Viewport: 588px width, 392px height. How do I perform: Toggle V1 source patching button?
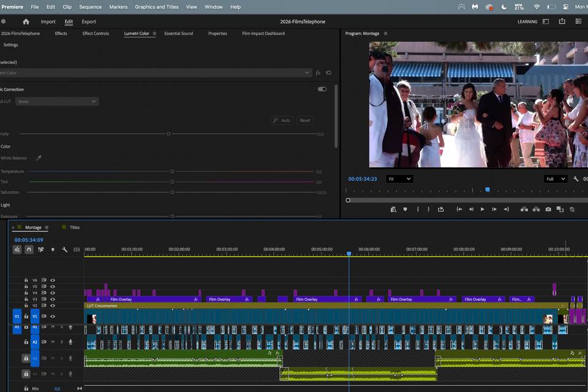[x=17, y=316]
